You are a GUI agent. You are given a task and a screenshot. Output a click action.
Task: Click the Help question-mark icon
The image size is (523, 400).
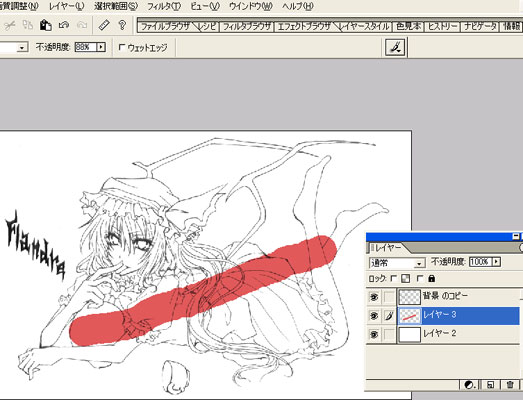(122, 25)
